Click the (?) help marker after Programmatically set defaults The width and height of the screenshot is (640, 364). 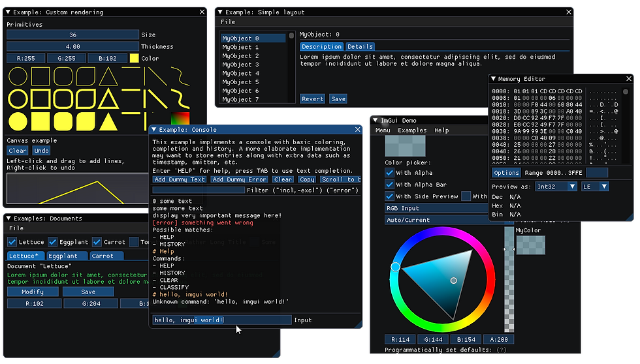(502, 350)
